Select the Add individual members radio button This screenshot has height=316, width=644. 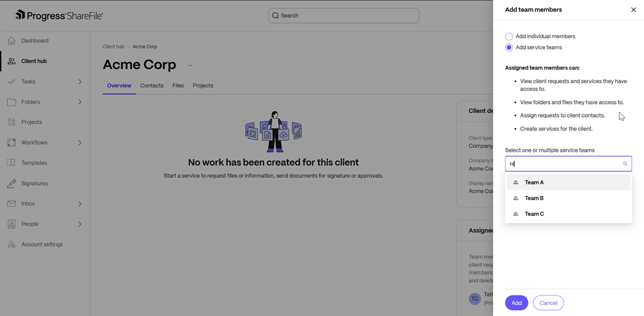tap(509, 36)
